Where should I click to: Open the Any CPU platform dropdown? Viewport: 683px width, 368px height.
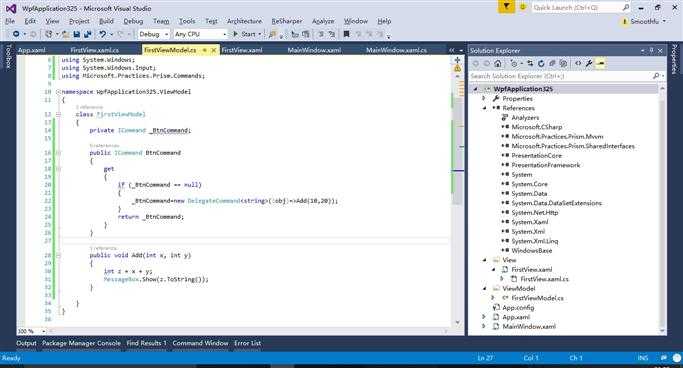200,34
